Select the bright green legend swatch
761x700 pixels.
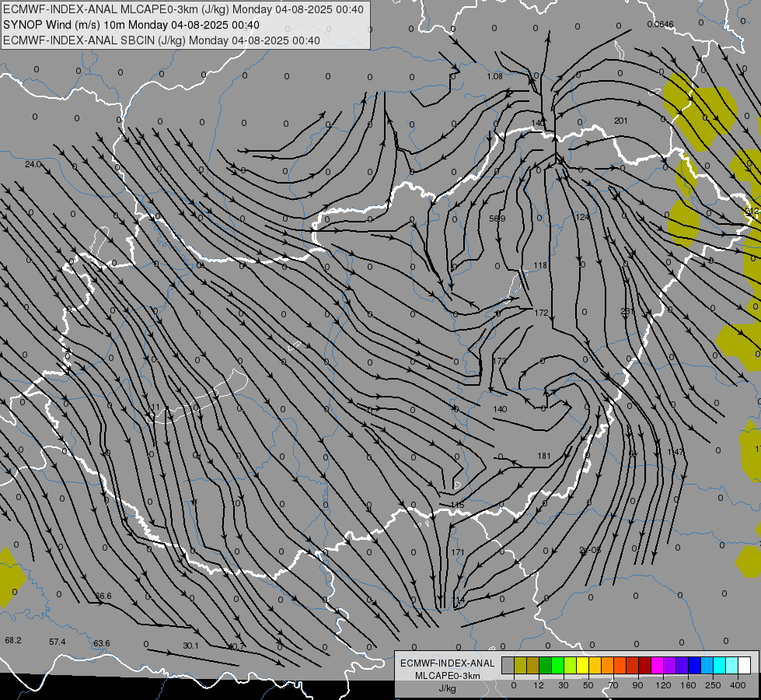coord(557,665)
